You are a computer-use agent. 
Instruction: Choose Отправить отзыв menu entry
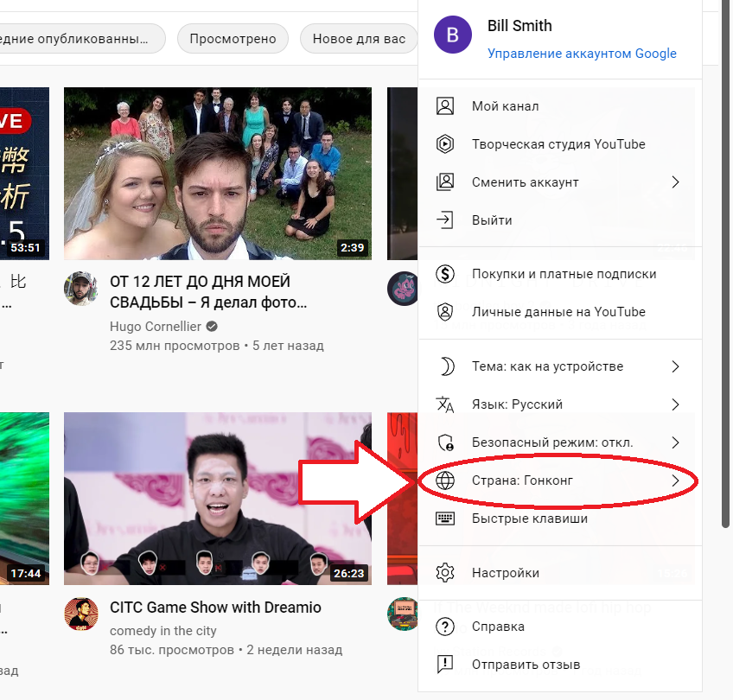[x=526, y=665]
